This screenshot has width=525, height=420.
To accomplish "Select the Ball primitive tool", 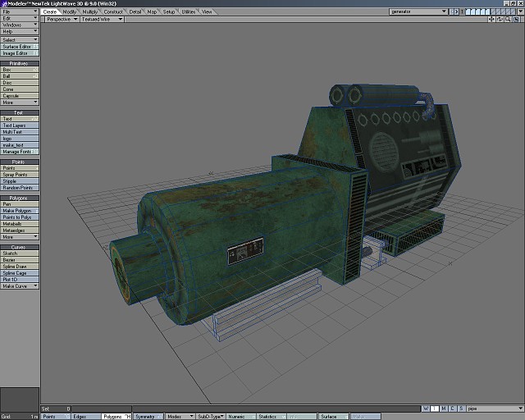I will point(20,76).
